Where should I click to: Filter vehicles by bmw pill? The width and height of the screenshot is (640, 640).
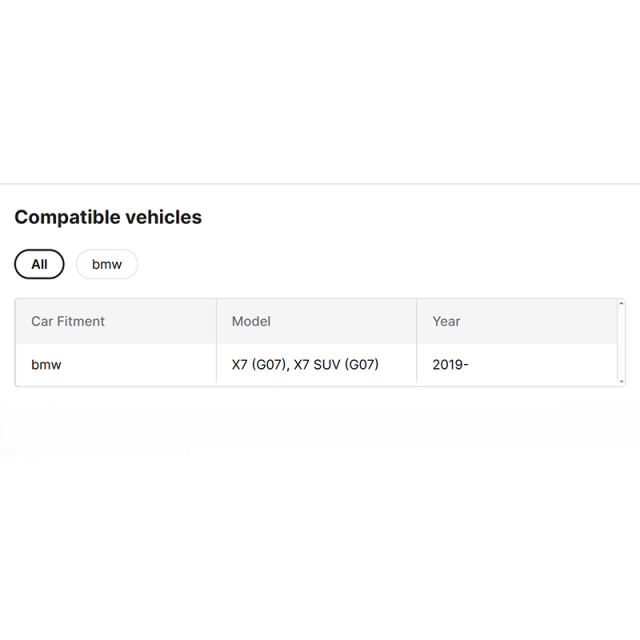[107, 264]
